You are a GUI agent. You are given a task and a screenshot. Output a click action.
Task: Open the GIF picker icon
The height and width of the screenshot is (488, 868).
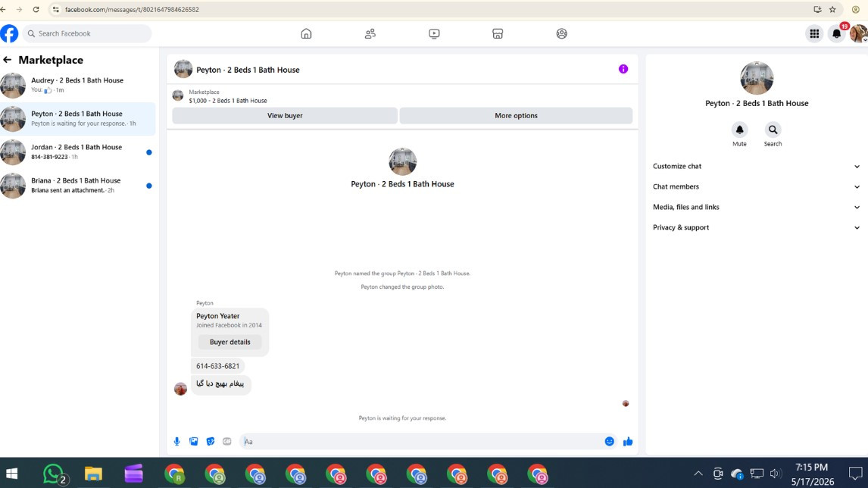click(x=227, y=442)
